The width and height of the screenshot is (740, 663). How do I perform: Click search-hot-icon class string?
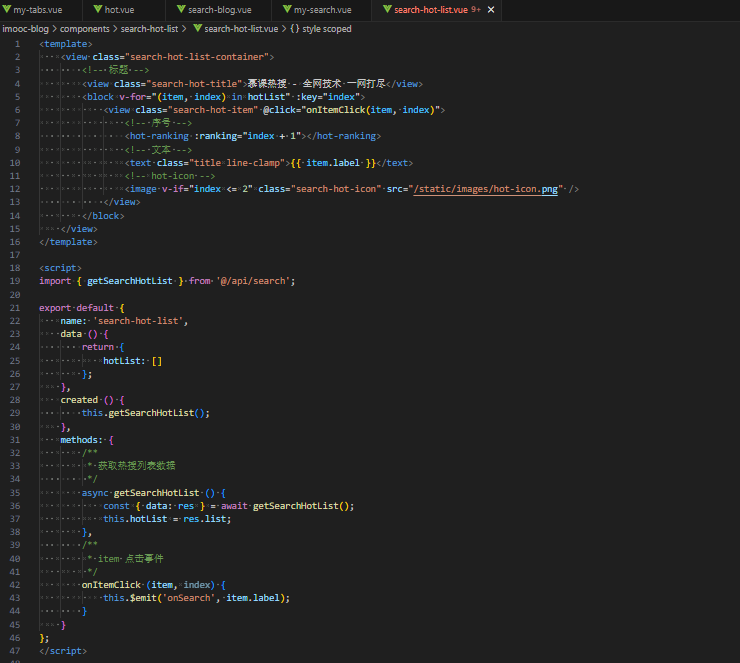click(336, 189)
